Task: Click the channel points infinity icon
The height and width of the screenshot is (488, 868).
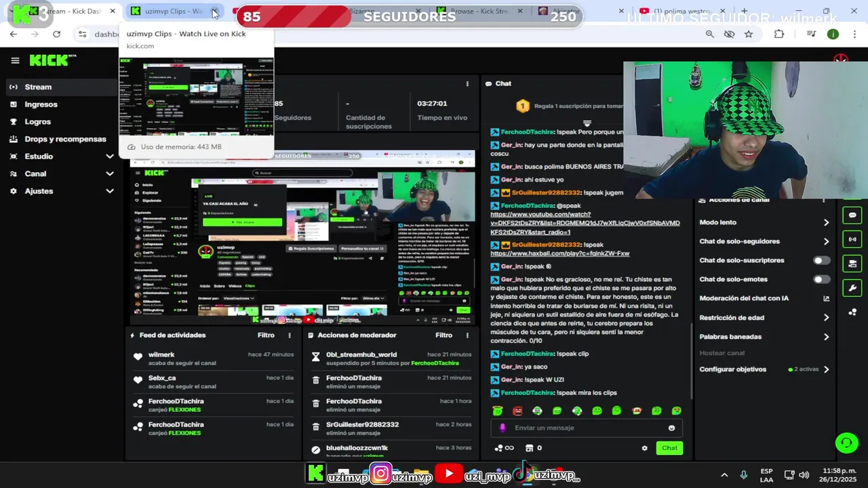Action: tap(504, 448)
